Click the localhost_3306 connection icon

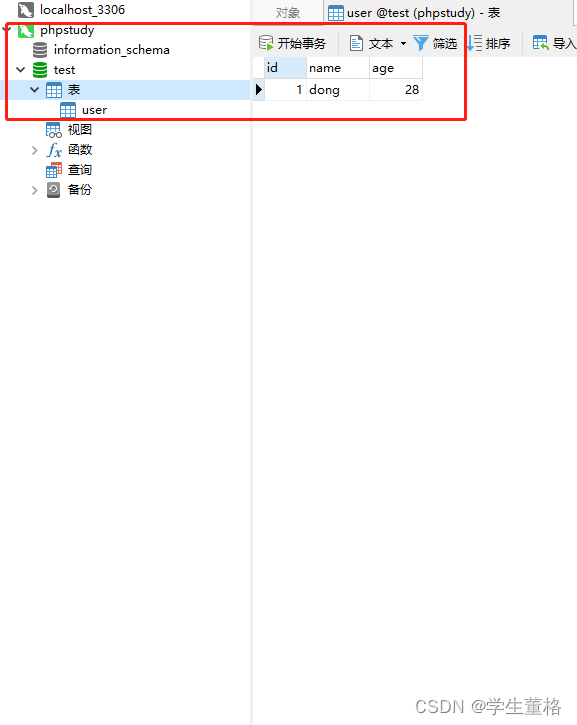coord(26,10)
